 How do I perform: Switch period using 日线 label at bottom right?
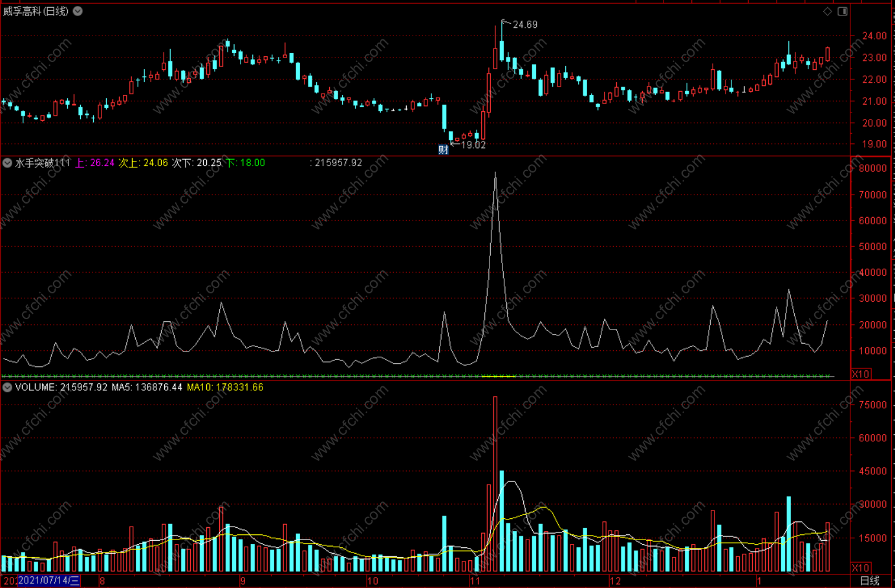(870, 581)
